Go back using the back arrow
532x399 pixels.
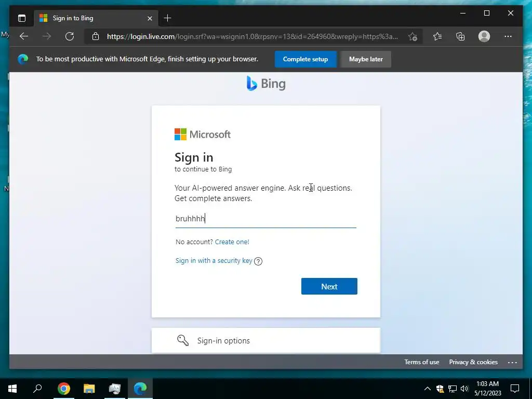pyautogui.click(x=24, y=36)
